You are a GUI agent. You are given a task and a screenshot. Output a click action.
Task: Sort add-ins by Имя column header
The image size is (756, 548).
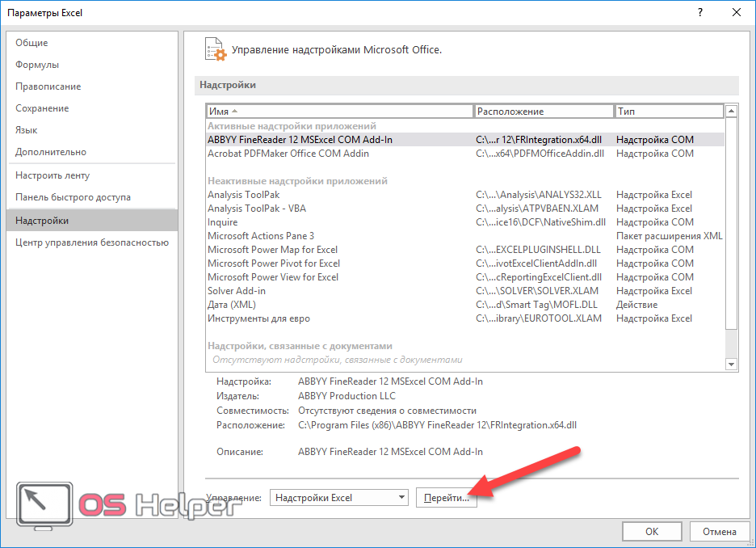click(x=339, y=112)
